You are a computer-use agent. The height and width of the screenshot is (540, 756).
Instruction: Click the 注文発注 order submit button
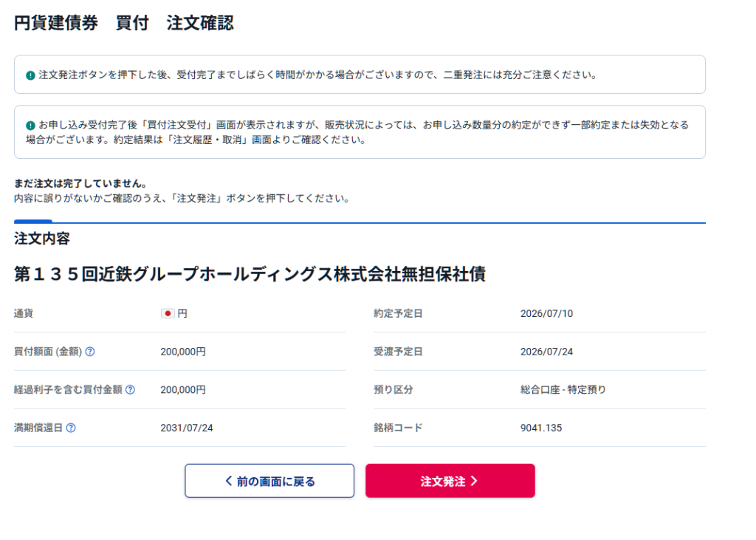[450, 481]
